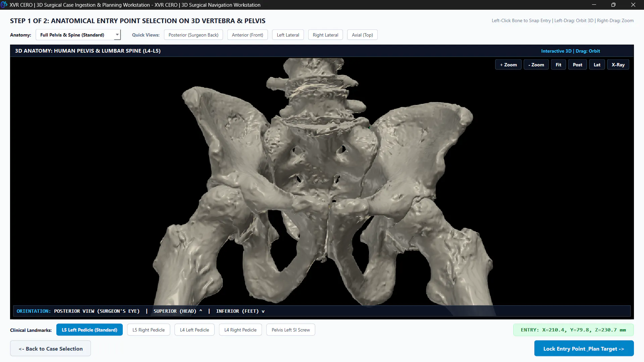Select the Right Lateral quick view
This screenshot has width=644, height=362.
tap(325, 35)
